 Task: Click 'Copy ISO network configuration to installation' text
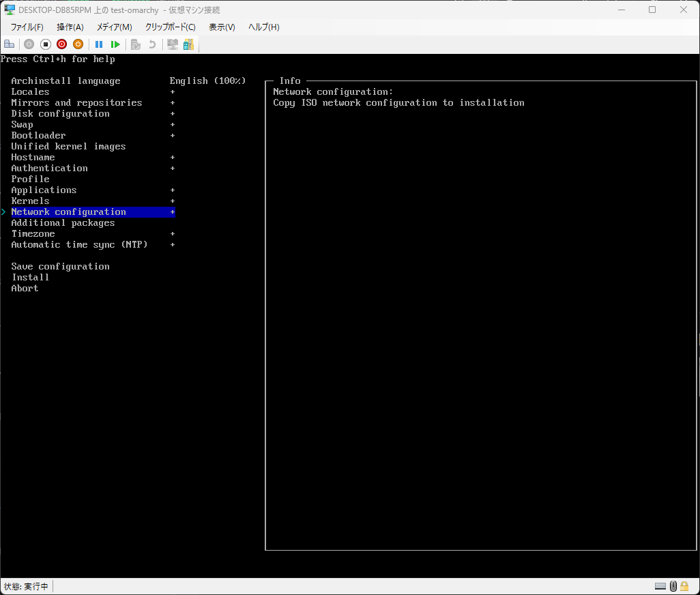pos(398,102)
